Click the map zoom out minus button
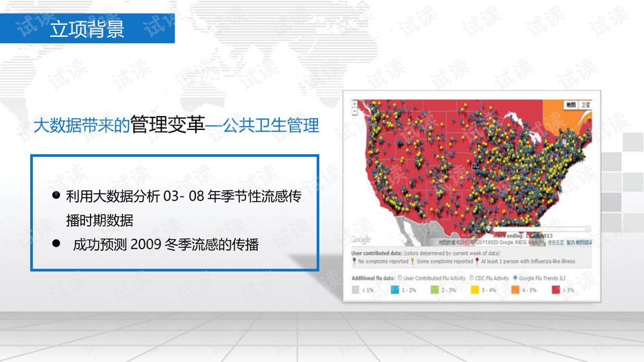Screen dimensions: 644x362 coord(354,112)
